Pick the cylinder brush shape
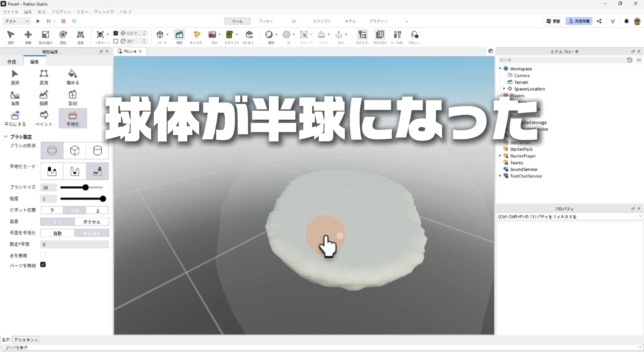 point(97,150)
